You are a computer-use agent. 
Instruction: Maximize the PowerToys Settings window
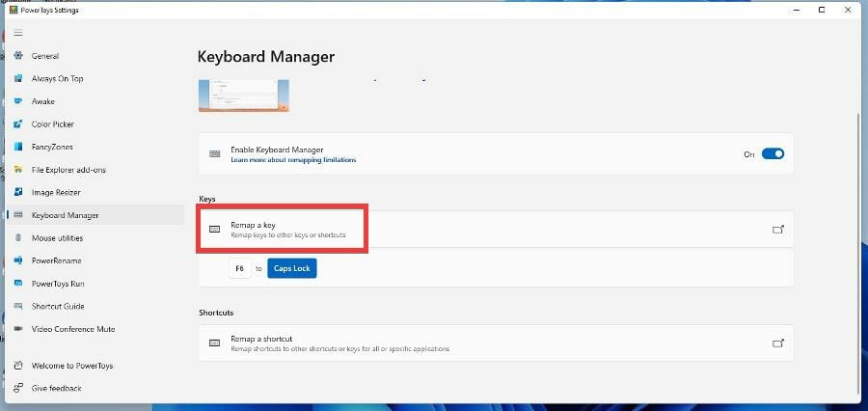pos(822,10)
